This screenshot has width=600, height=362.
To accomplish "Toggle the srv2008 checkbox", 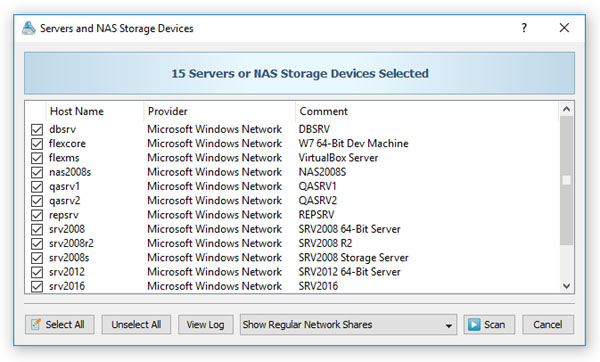I will (x=37, y=229).
